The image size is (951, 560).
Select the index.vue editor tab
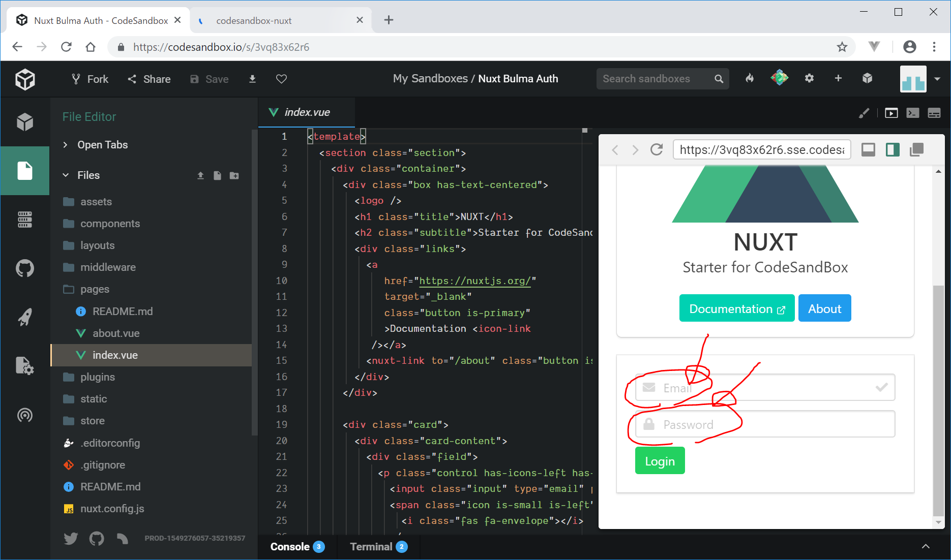[307, 112]
